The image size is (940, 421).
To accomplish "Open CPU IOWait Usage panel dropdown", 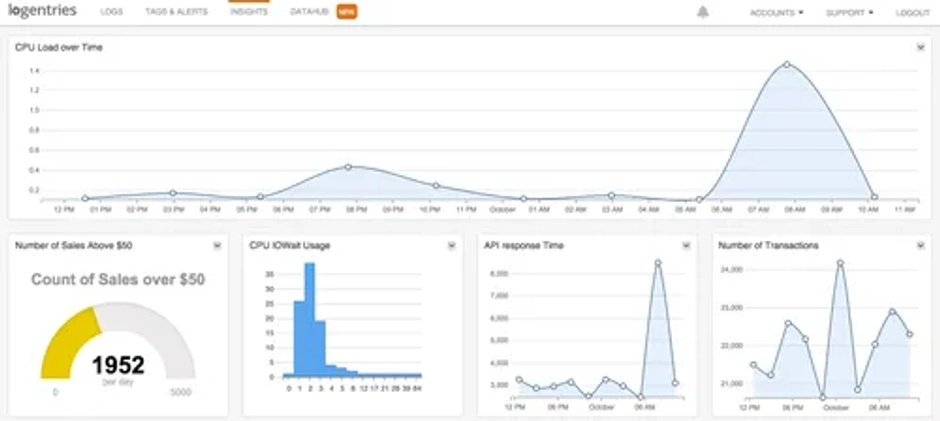I will (452, 245).
